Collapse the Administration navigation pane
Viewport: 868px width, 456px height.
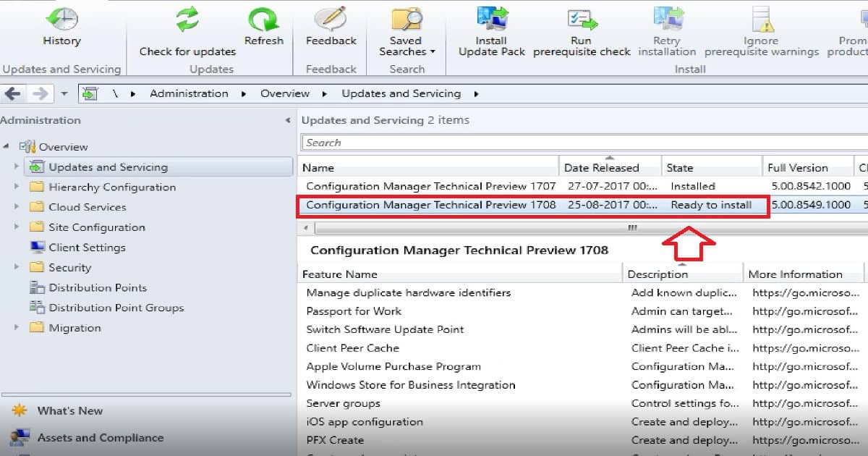tap(288, 121)
